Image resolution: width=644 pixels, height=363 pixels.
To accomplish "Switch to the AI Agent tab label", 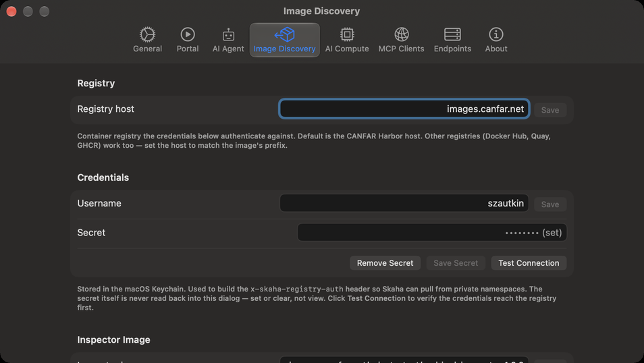I will [228, 49].
